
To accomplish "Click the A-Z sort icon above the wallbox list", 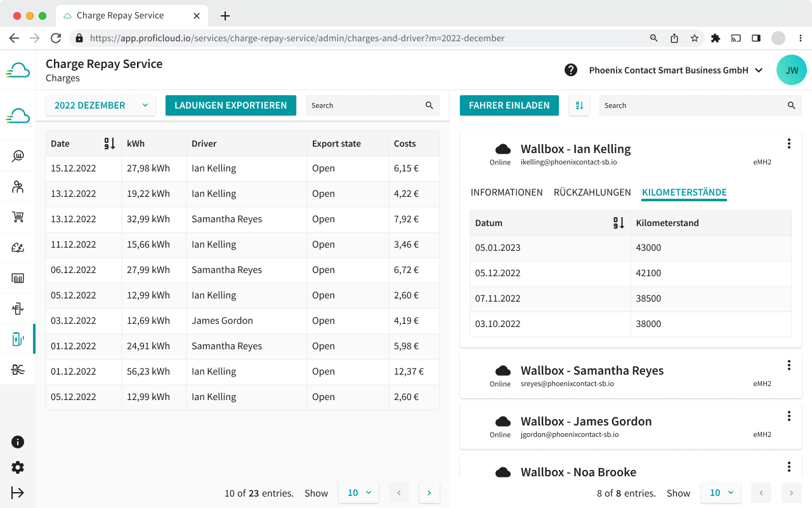I will [579, 105].
